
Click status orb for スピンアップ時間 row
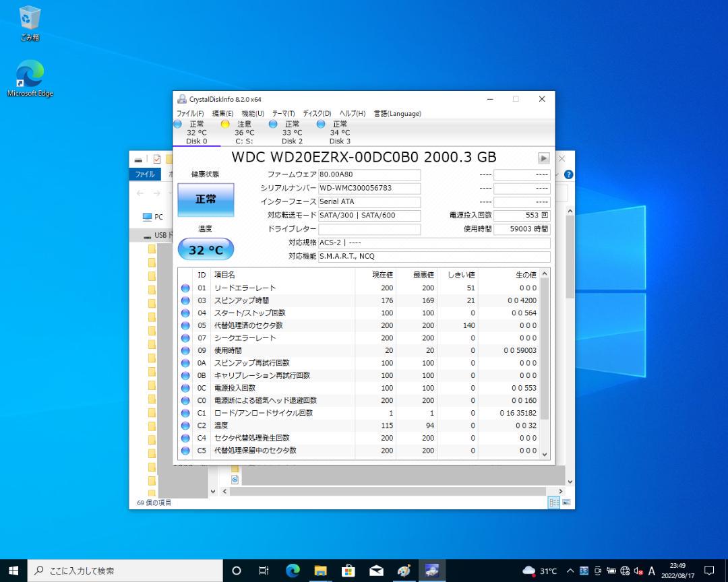click(x=186, y=300)
